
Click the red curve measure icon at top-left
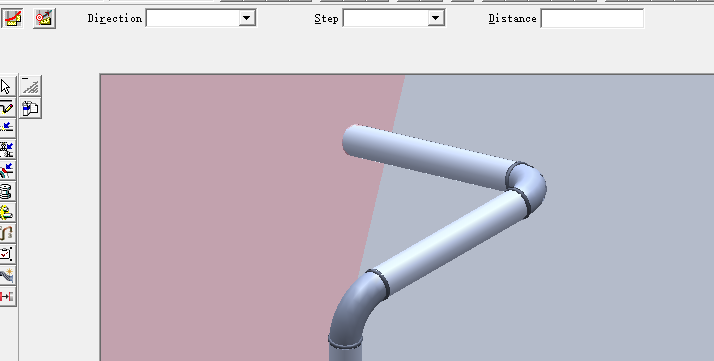(x=12, y=18)
